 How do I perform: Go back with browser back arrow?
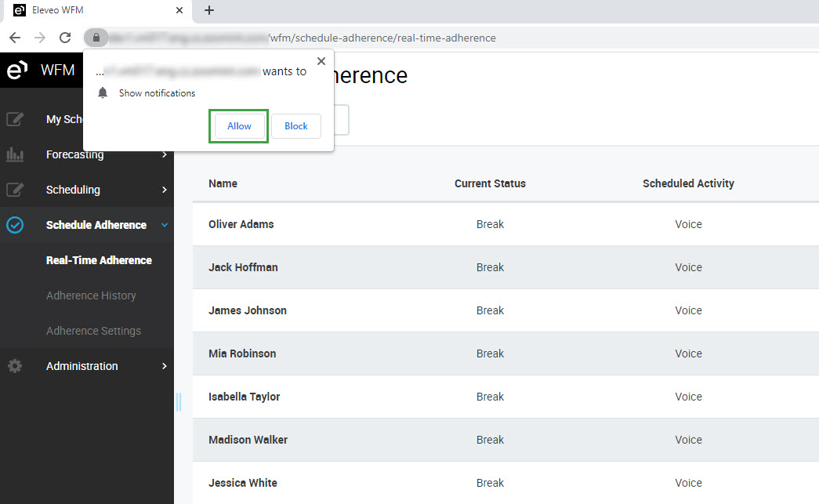click(15, 38)
